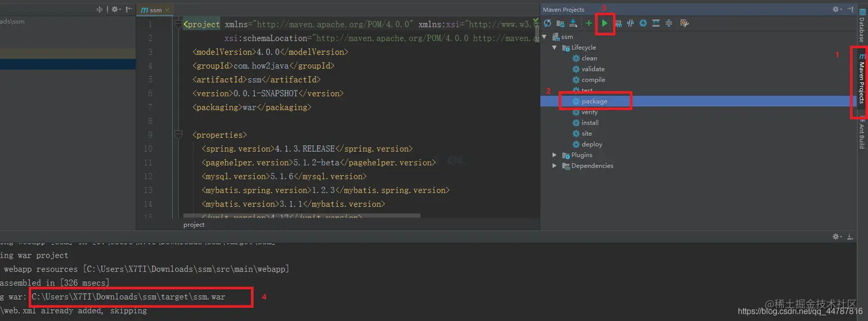Click the assembled in 326 msecs console line

click(55, 283)
